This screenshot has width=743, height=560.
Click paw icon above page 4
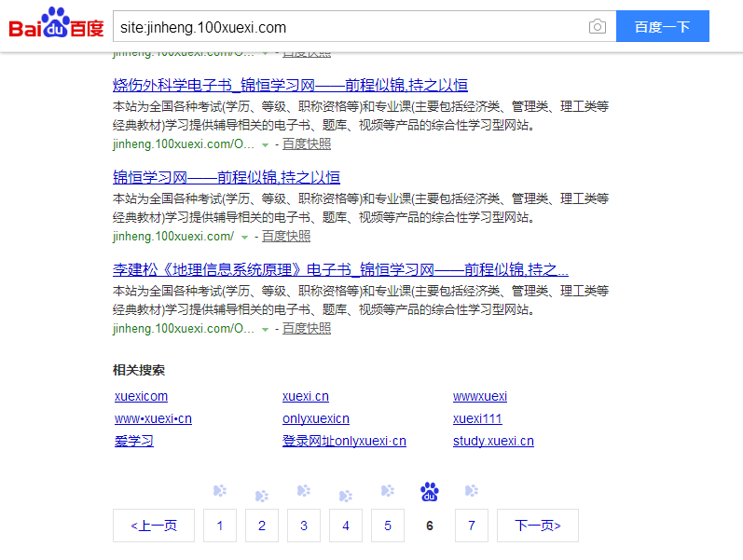coord(346,496)
